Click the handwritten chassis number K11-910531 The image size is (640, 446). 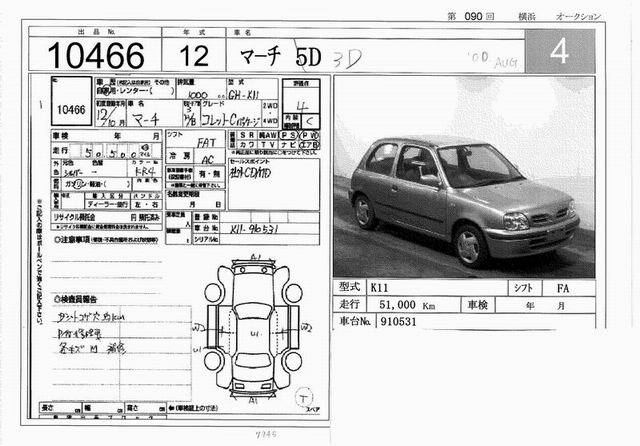[253, 229]
